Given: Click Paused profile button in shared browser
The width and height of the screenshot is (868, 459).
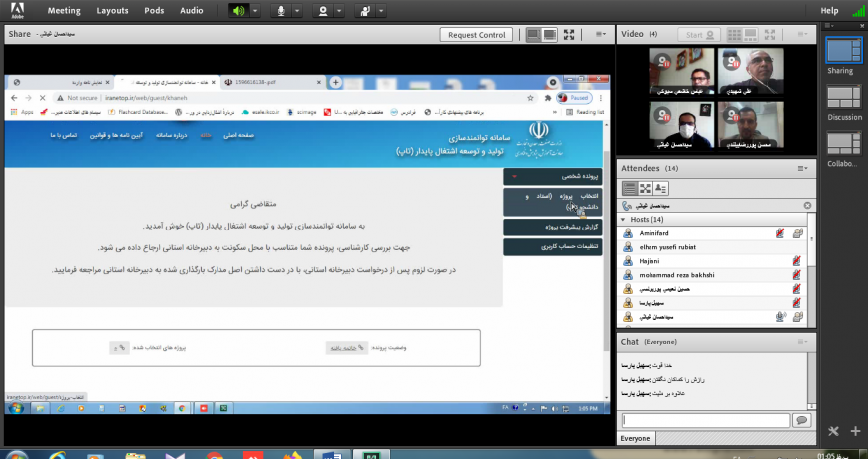Looking at the screenshot, I should click(x=574, y=98).
